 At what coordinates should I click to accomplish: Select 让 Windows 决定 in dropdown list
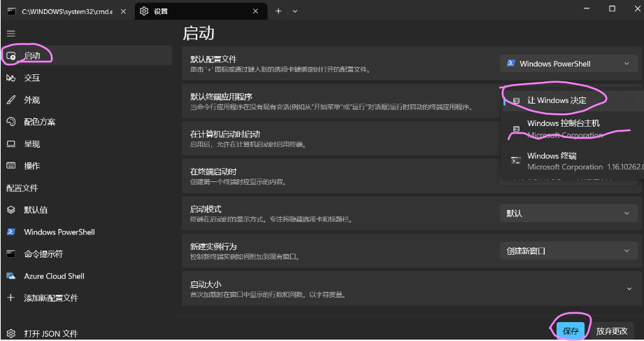coord(573,100)
